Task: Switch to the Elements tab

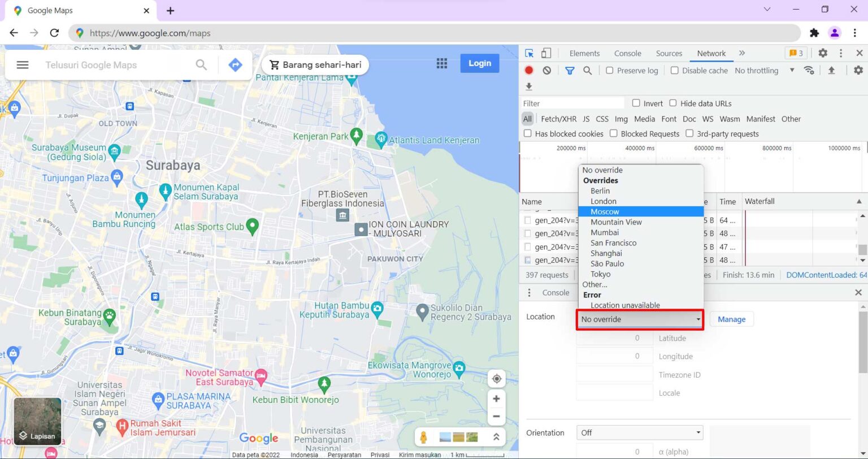Action: (584, 53)
